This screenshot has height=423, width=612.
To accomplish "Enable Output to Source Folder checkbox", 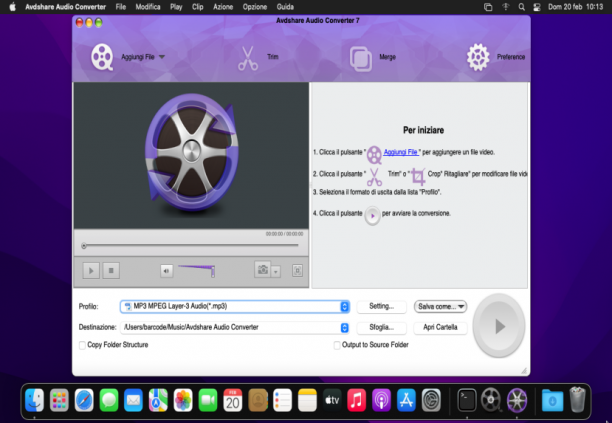I will pyautogui.click(x=337, y=345).
